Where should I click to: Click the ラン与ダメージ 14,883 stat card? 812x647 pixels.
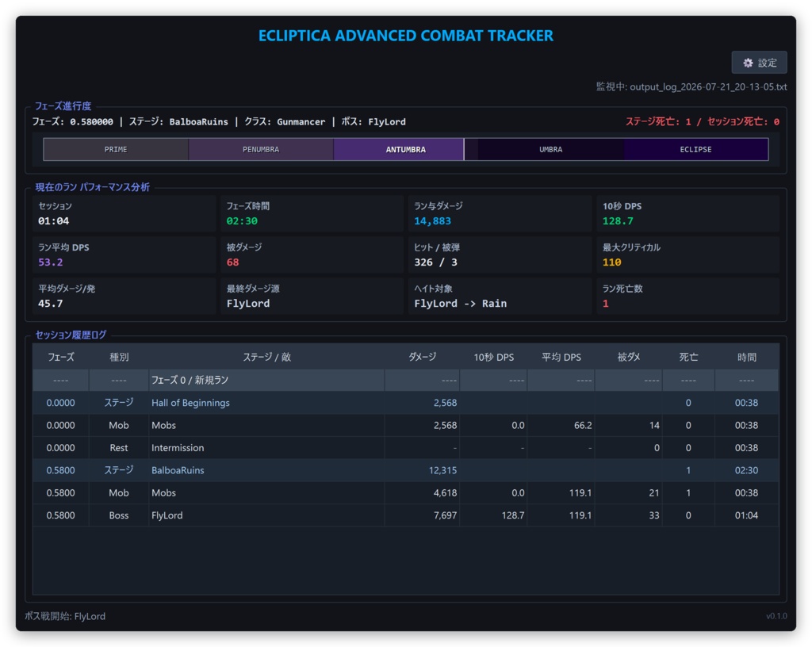[500, 213]
